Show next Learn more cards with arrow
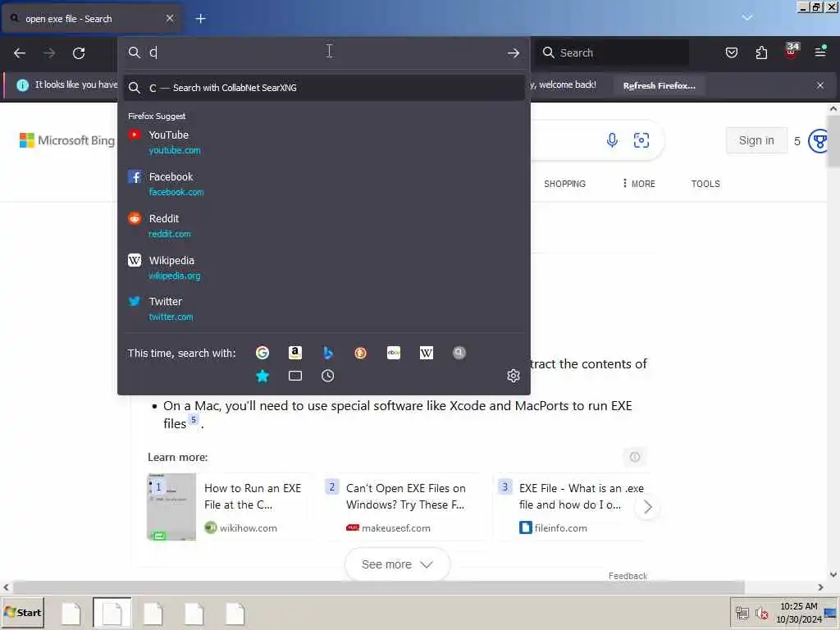Screen dimensions: 840x630 [x=647, y=507]
